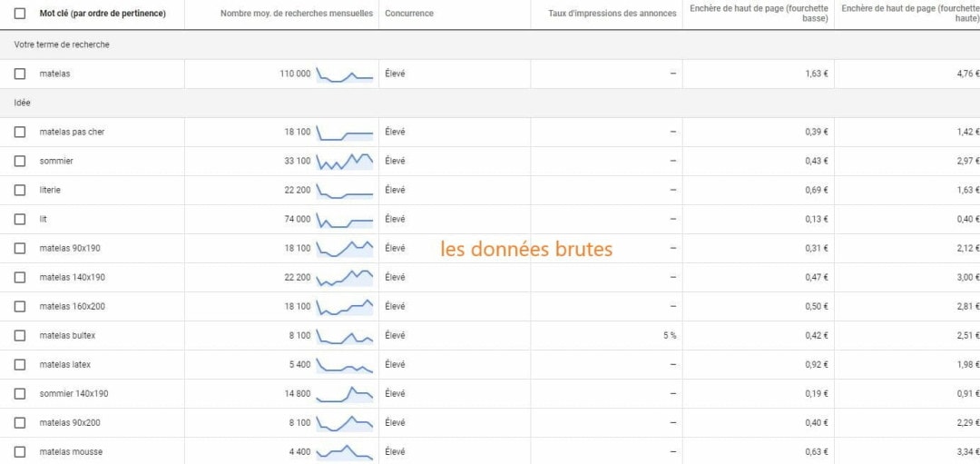
Task: Click the "5 %" impression rate cell
Action: coord(669,335)
